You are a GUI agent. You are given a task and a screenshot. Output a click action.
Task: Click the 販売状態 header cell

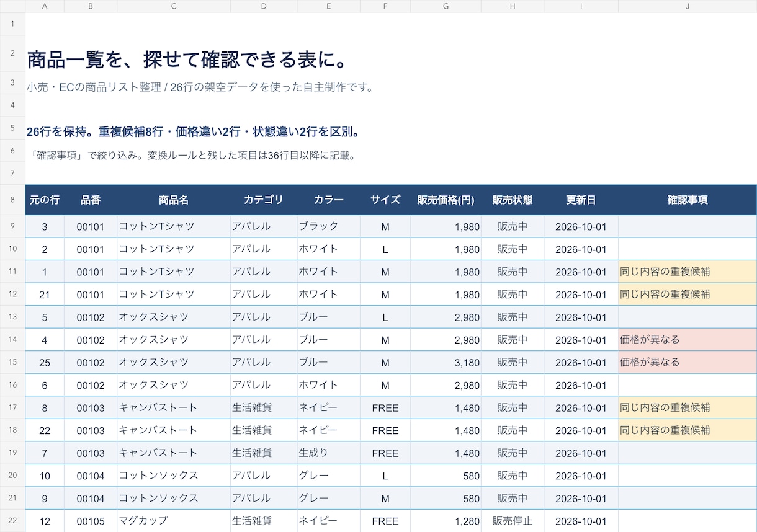pos(513,200)
